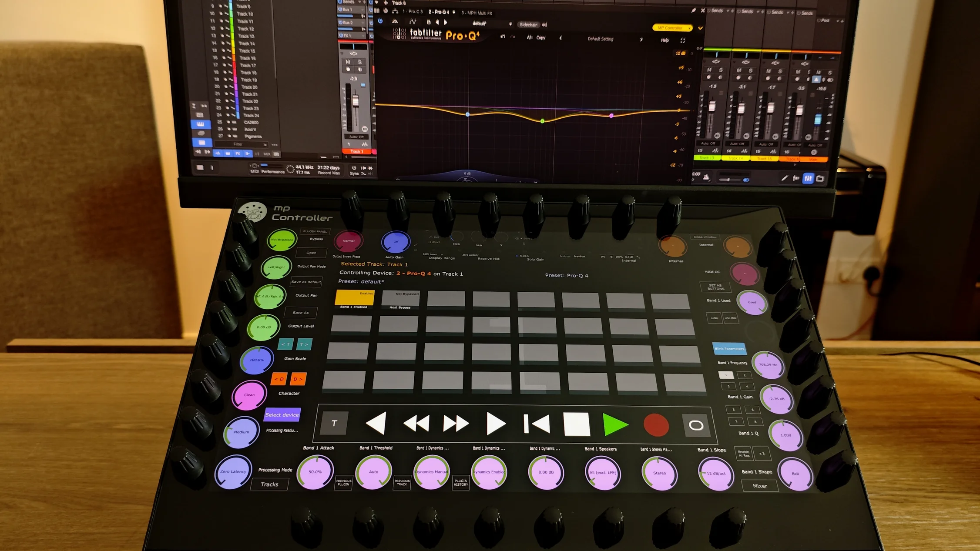The width and height of the screenshot is (980, 551).
Task: Adjust the Band 1 Frequency knob
Action: coord(768,365)
